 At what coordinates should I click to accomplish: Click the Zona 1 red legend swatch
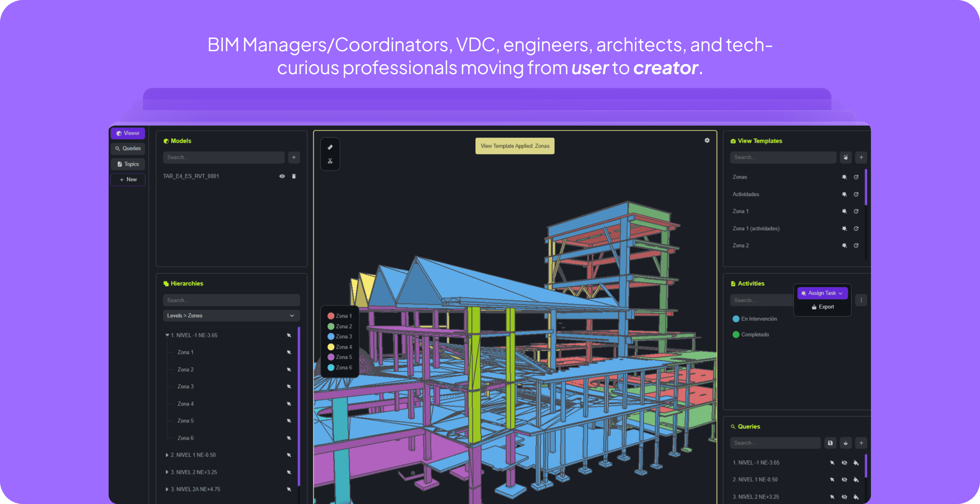click(x=331, y=316)
